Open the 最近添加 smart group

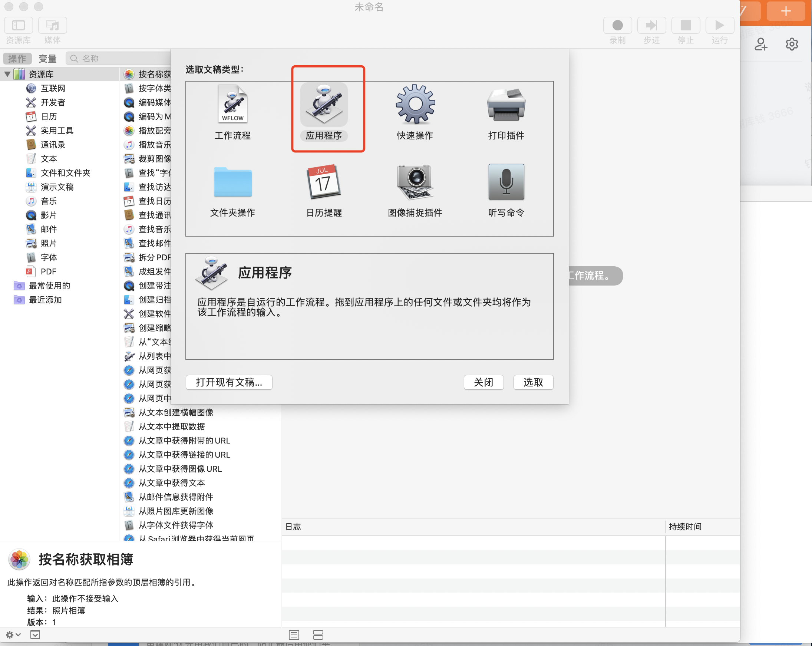click(60, 300)
